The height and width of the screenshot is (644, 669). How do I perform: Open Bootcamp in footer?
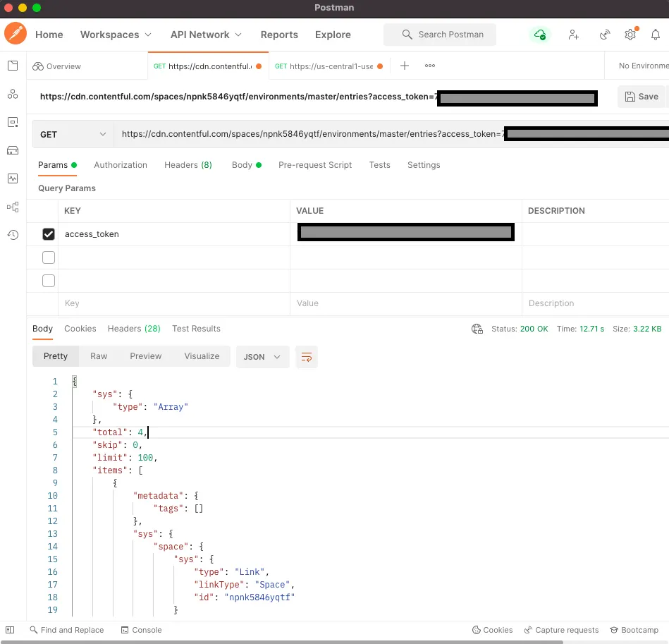(634, 630)
